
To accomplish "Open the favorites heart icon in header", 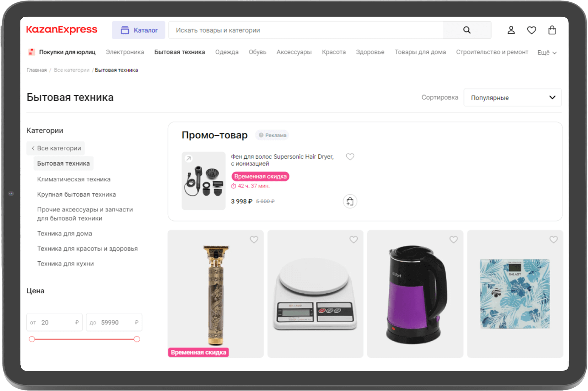I will pyautogui.click(x=531, y=30).
